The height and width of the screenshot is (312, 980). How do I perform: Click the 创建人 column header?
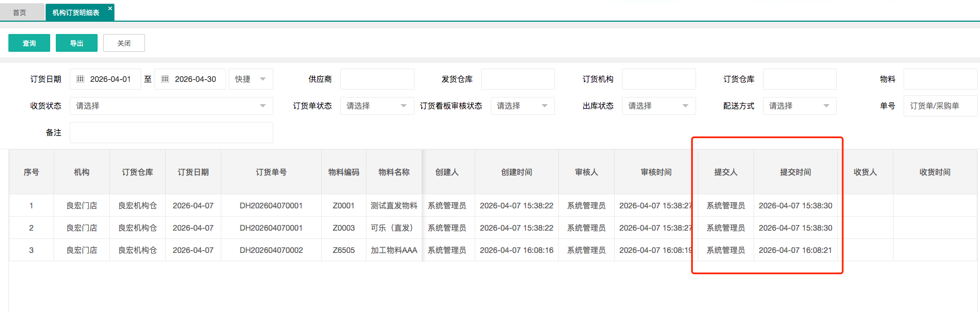[447, 172]
